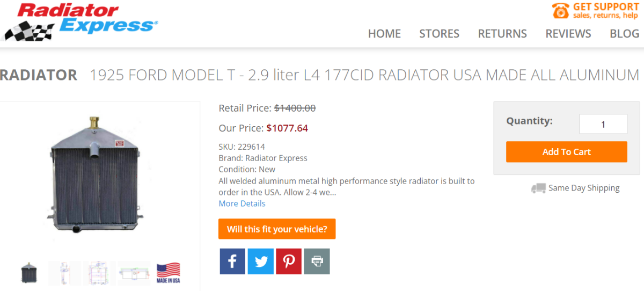Select the first radiator photo thumbnail

29,273
